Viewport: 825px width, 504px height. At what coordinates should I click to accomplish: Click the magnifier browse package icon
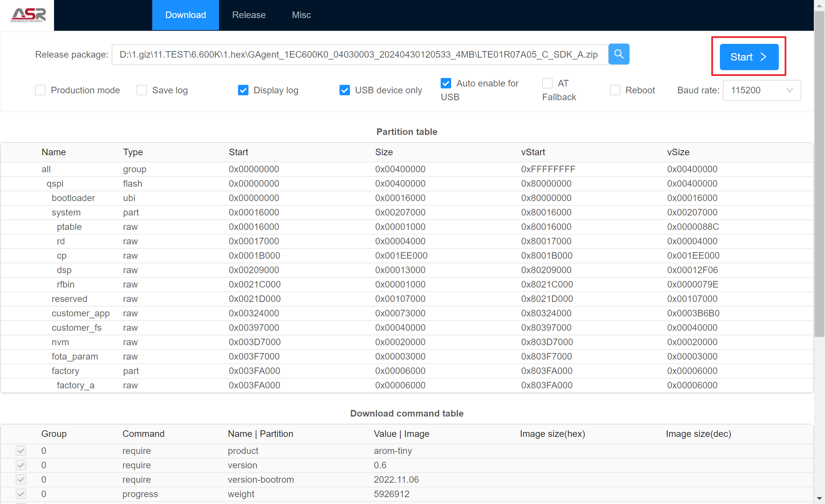618,54
